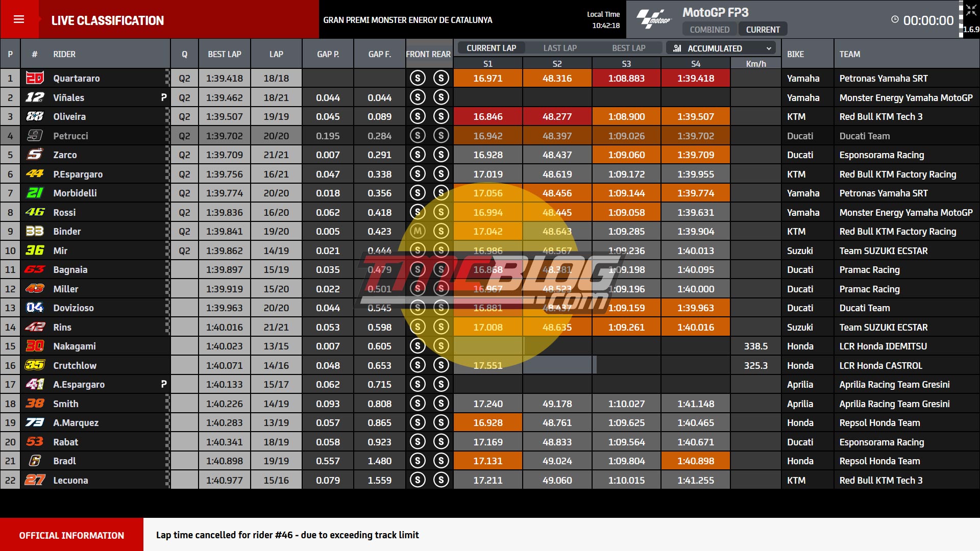Click Rins' number 42 badge
Image resolution: width=980 pixels, height=551 pixels.
(35, 327)
